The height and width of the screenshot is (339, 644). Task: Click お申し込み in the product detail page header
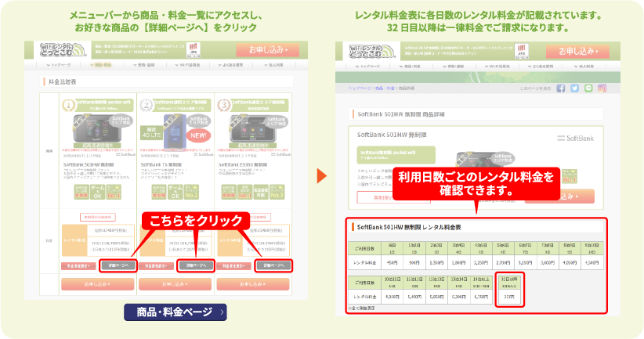[x=577, y=52]
